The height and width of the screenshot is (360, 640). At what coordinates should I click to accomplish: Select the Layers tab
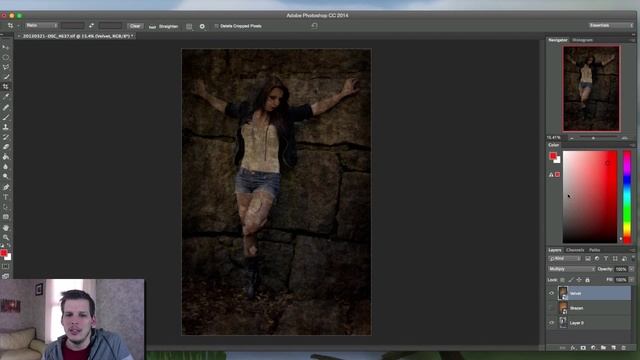point(555,250)
